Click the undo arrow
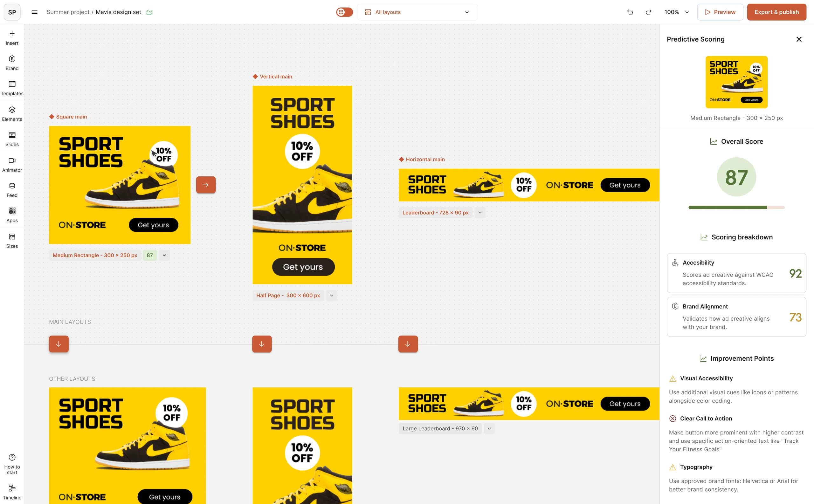 (630, 12)
